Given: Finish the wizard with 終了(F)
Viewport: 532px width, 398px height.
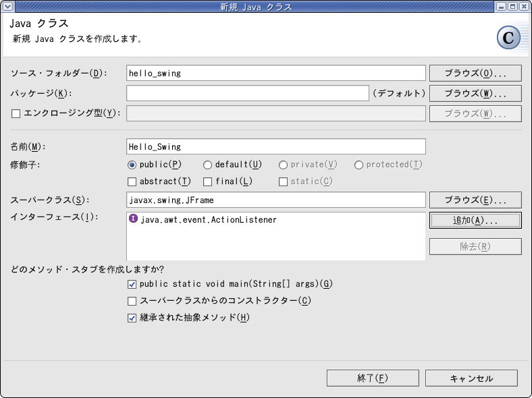Looking at the screenshot, I should [373, 378].
